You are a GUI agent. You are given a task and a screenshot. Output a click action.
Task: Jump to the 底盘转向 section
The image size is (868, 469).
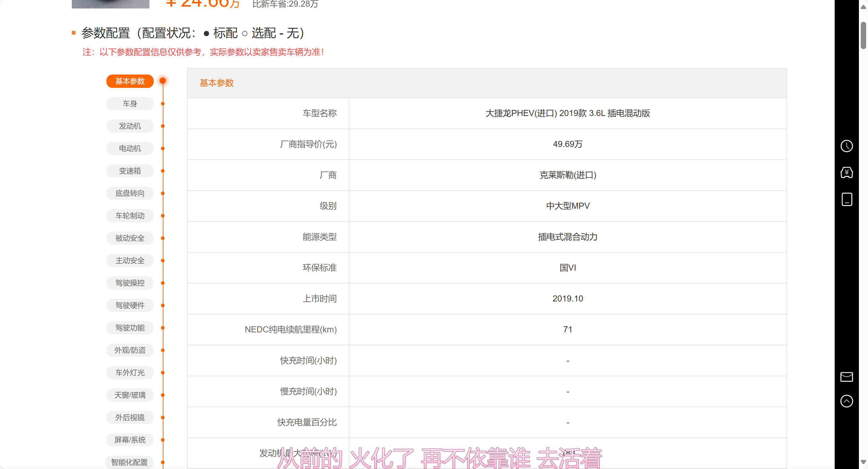click(x=130, y=193)
